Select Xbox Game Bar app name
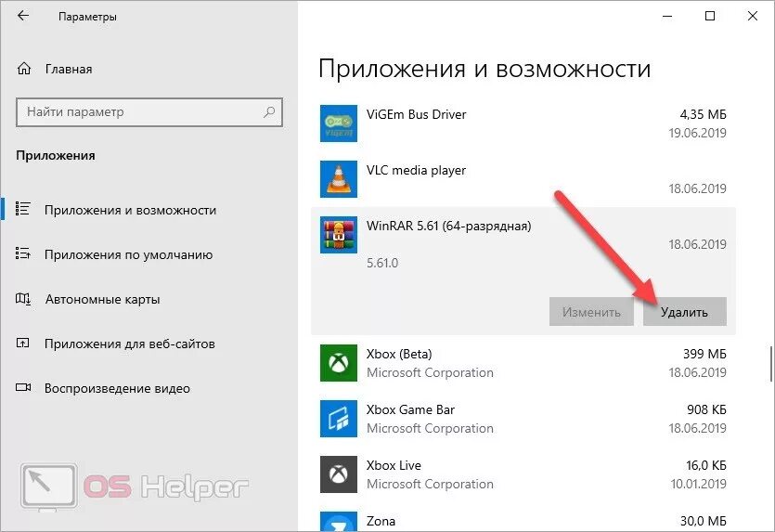 coord(410,409)
